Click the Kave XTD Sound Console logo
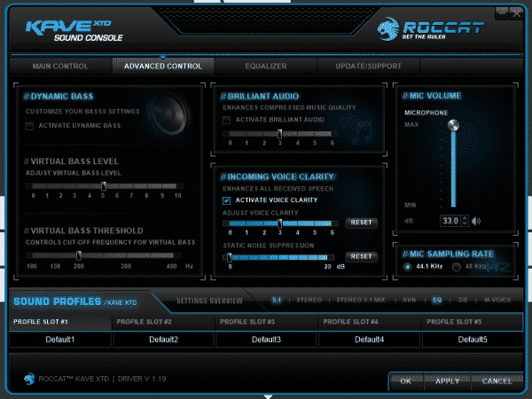The image size is (532, 399). click(x=74, y=30)
